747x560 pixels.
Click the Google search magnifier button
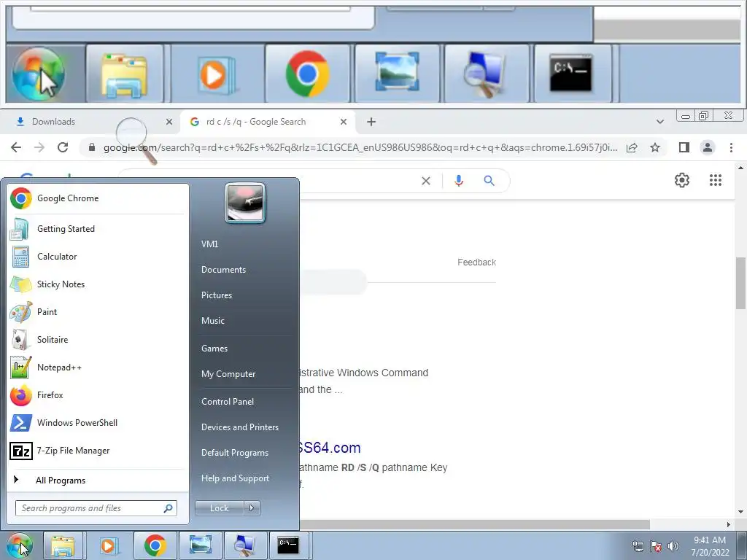tap(489, 181)
